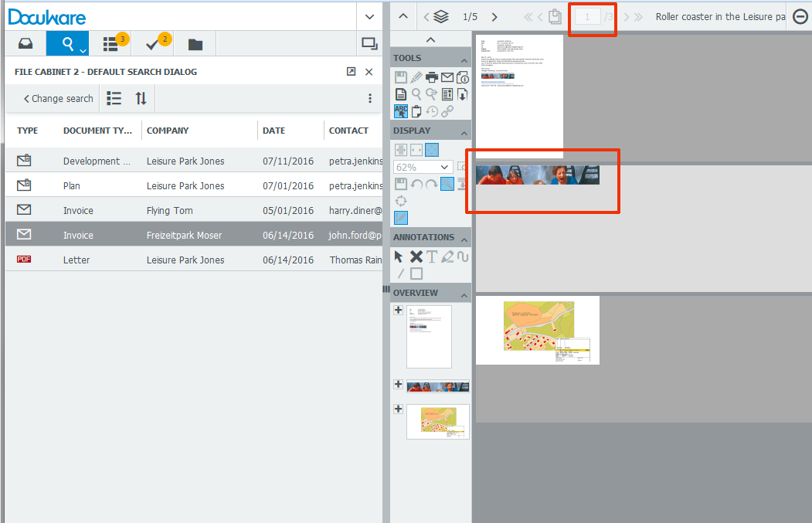Click the list view icon beside Change search

click(114, 98)
